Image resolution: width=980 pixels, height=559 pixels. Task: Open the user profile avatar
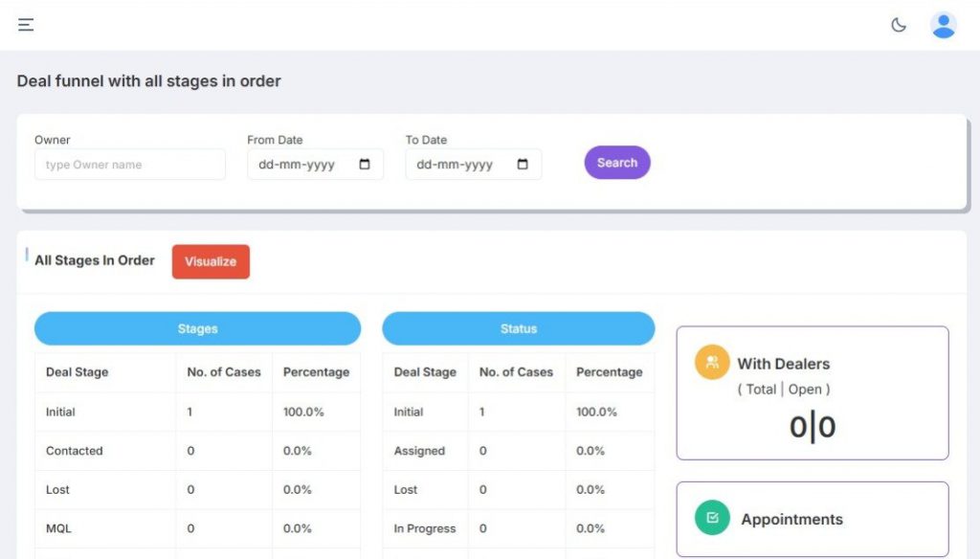pos(943,25)
